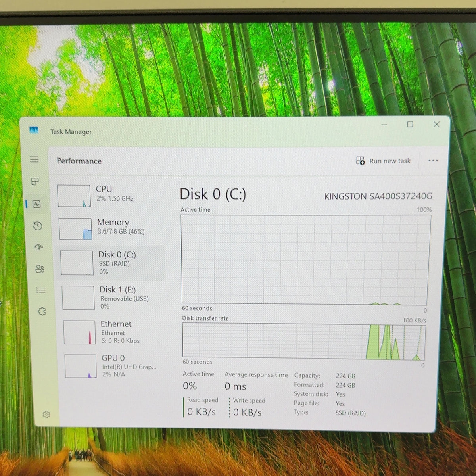Click the Active time graph area

tap(305, 260)
